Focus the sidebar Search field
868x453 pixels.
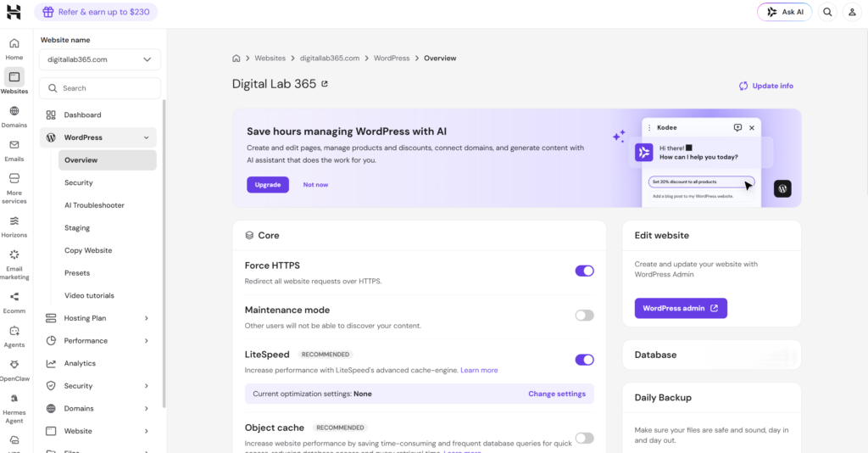point(100,88)
